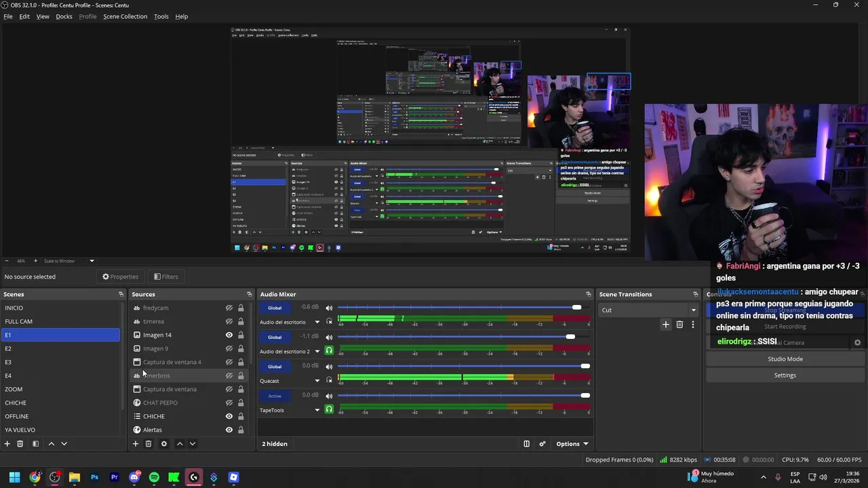Toggle visibility of Imagen 14 source
Viewport: 868px width, 488px height.
(229, 335)
